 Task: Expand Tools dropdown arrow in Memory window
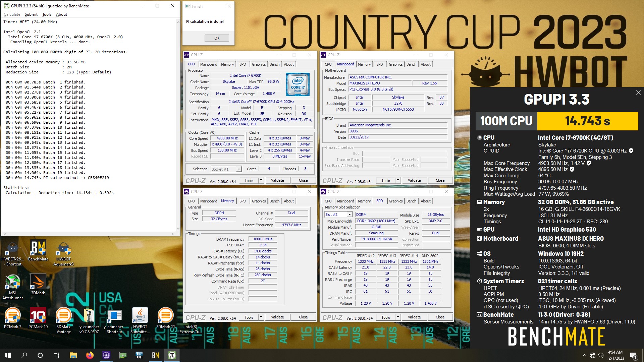click(x=261, y=317)
